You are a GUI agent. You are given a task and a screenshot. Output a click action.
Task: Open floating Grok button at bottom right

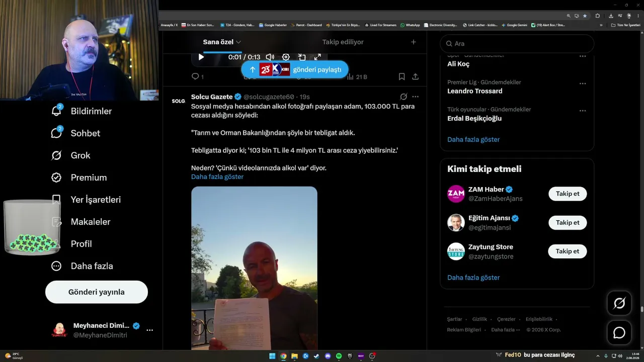click(619, 303)
